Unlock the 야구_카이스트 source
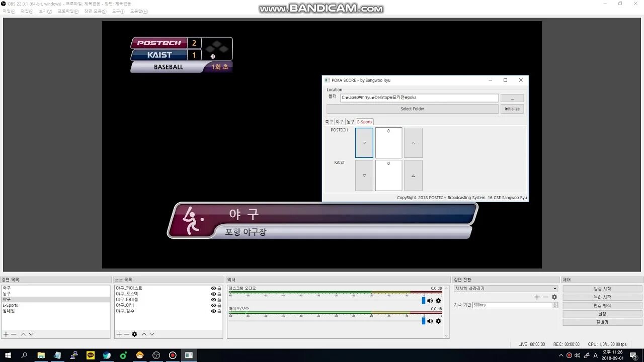The width and height of the screenshot is (644, 362). 219,288
